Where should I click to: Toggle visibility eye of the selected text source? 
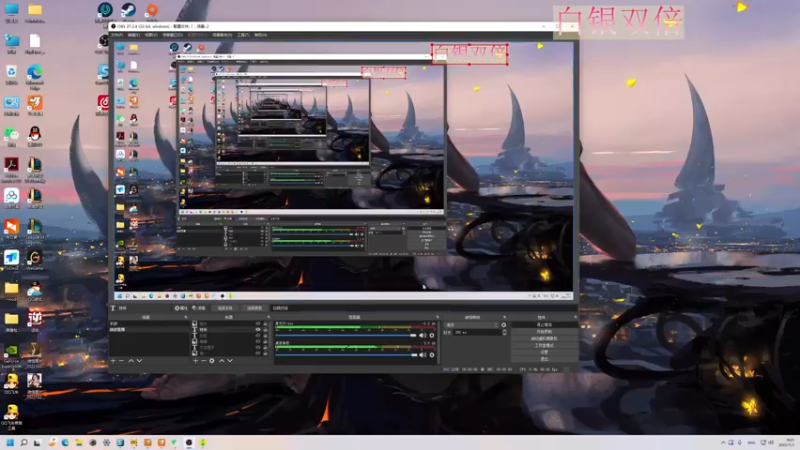point(258,330)
